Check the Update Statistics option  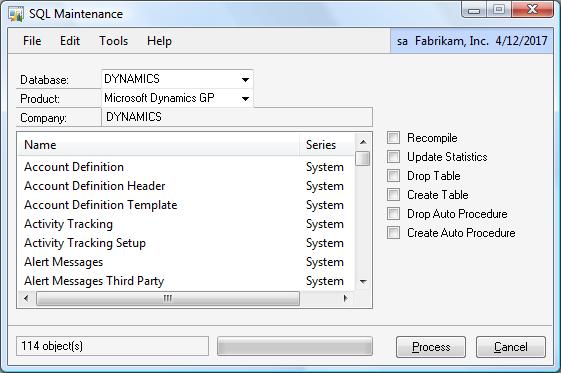[393, 156]
